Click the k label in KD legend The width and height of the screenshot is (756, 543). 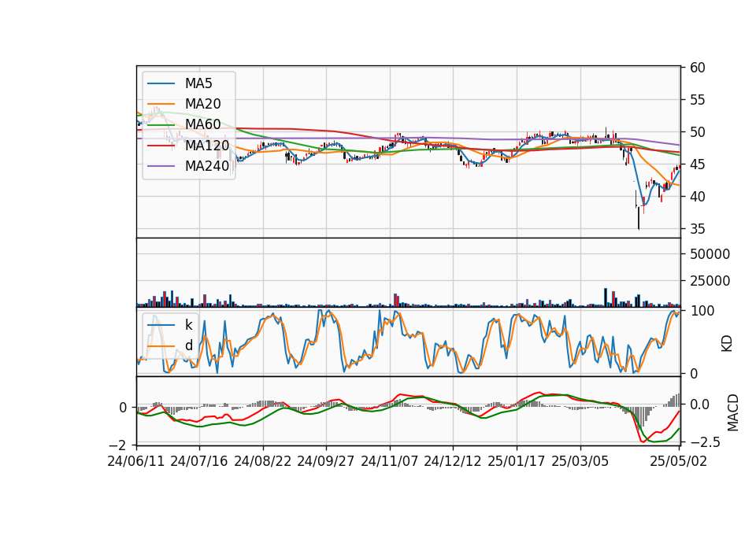(x=188, y=325)
